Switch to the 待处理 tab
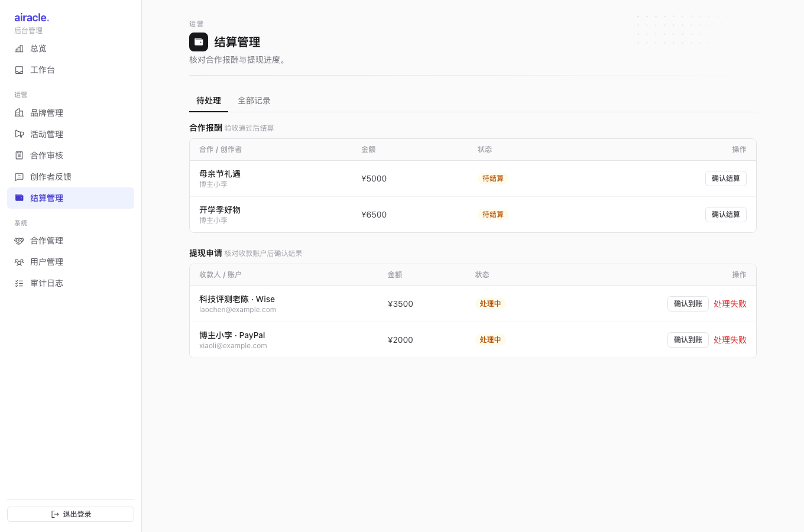 click(x=209, y=100)
